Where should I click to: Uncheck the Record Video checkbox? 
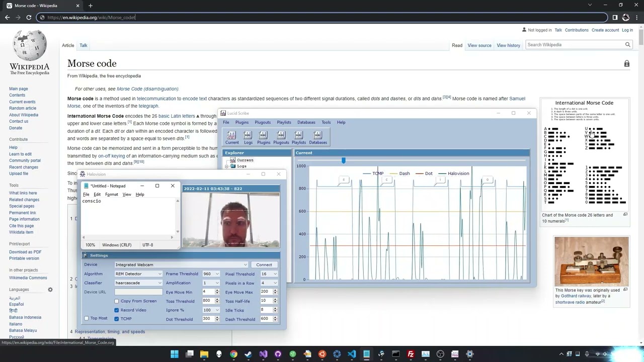tap(117, 310)
